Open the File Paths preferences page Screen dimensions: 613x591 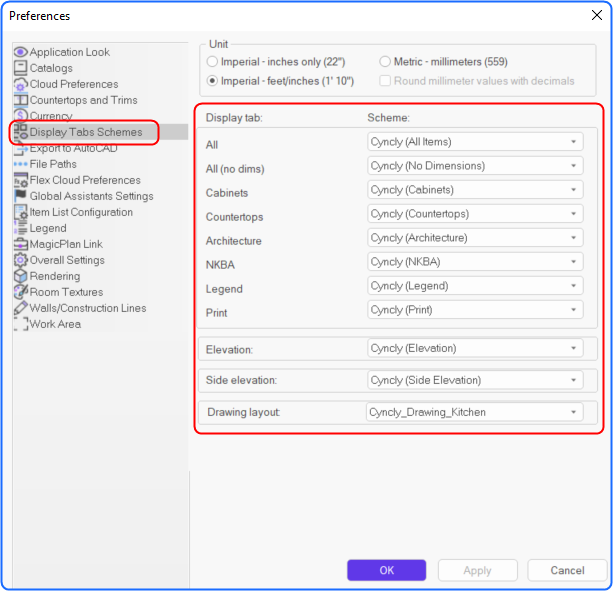[53, 164]
